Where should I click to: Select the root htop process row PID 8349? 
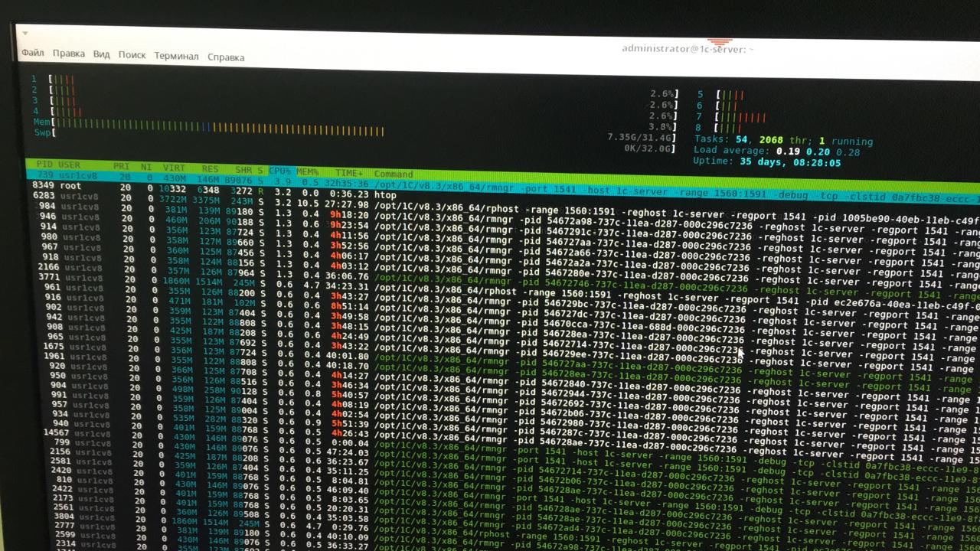click(214, 189)
